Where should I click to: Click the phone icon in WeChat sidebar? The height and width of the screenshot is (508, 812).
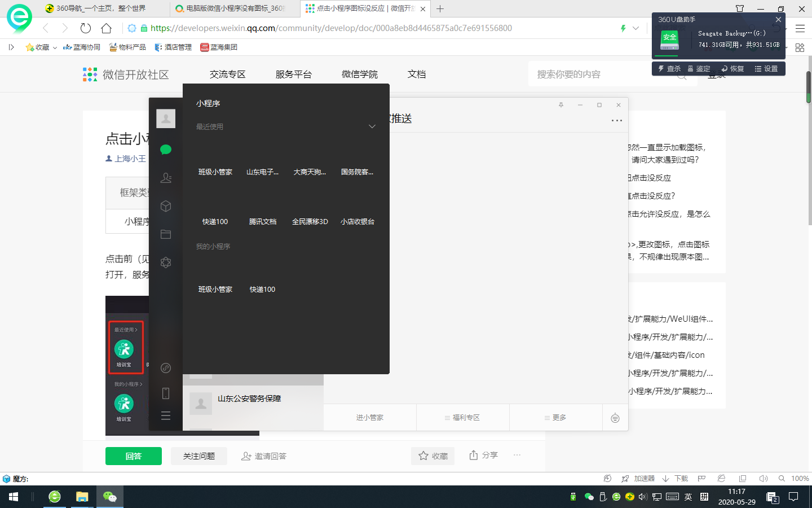[166, 393]
